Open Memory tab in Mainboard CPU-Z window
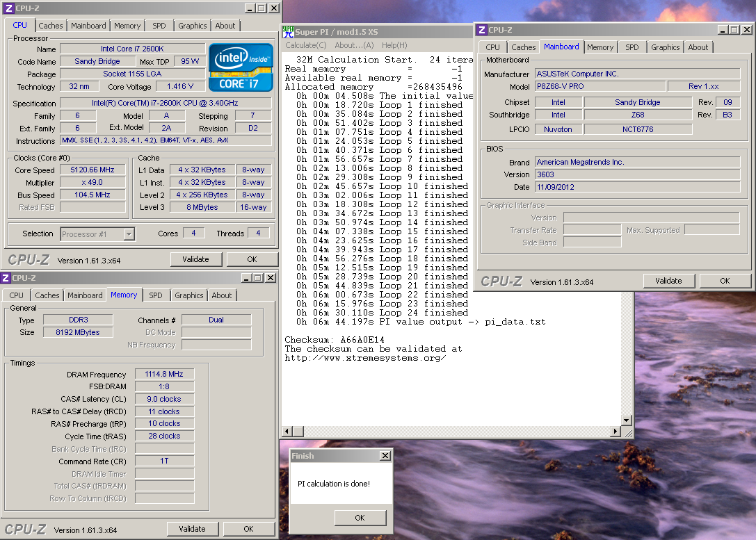 (x=600, y=47)
